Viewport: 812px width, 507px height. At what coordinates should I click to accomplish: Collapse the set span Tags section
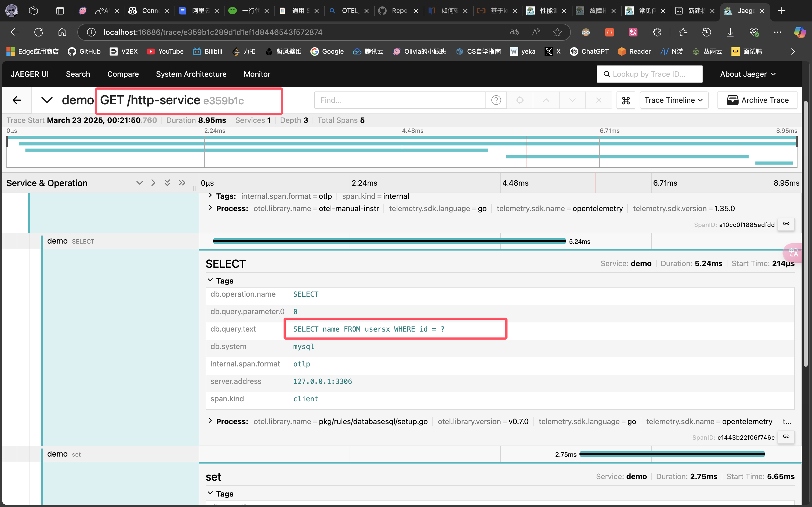[x=210, y=493]
